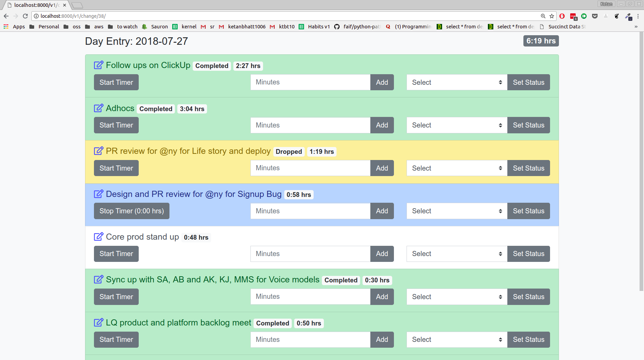Screen dimensions: 644x360
Task: View site information icon in address bar
Action: point(36,16)
